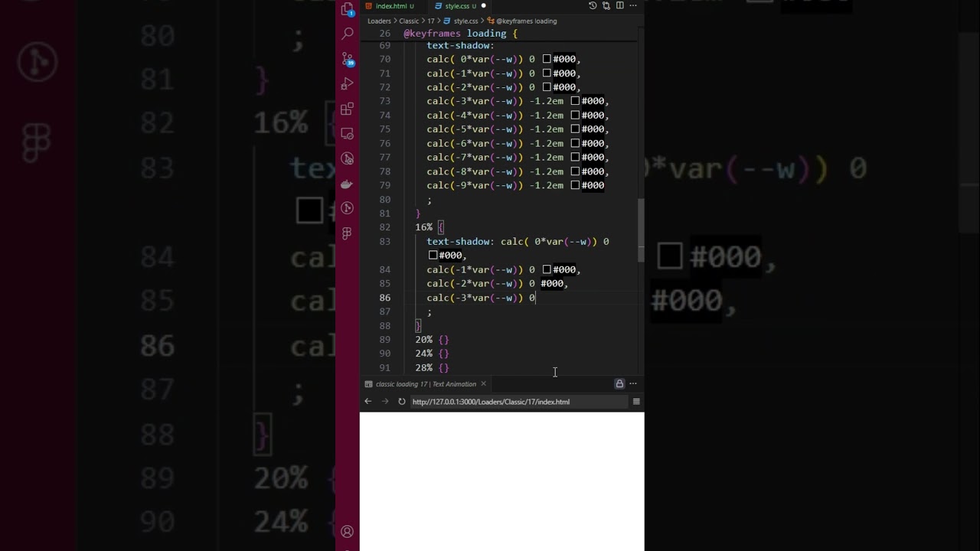
Task: Open the 17 breadcrumb folder
Action: [x=431, y=21]
